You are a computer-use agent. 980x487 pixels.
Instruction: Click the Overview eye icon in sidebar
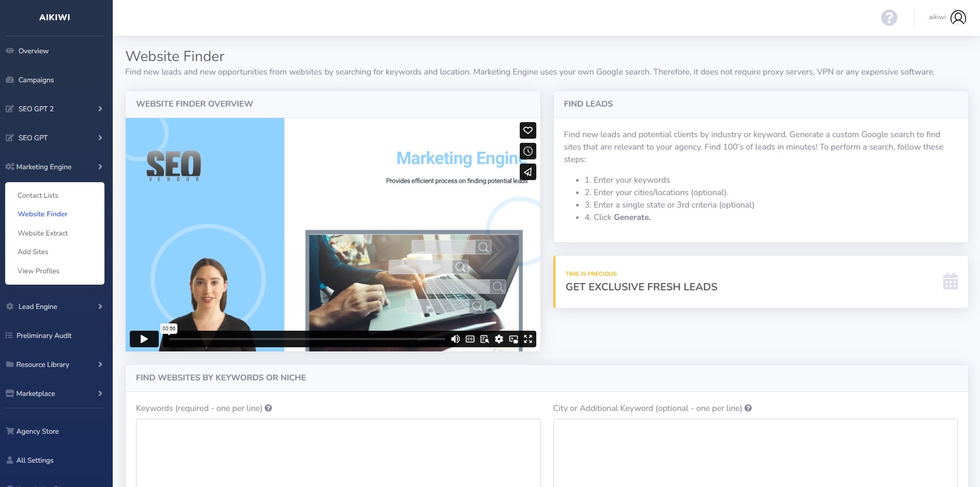click(x=9, y=51)
